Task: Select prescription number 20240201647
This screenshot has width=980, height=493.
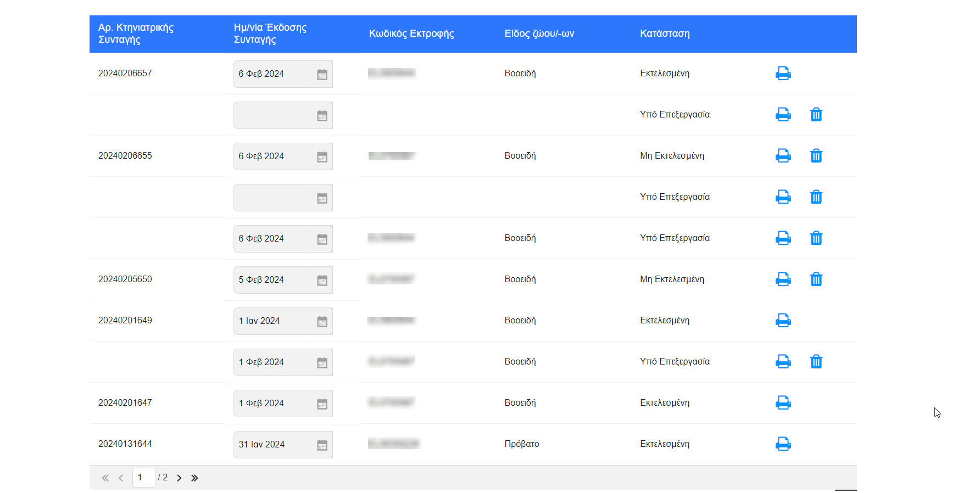Action: [125, 402]
